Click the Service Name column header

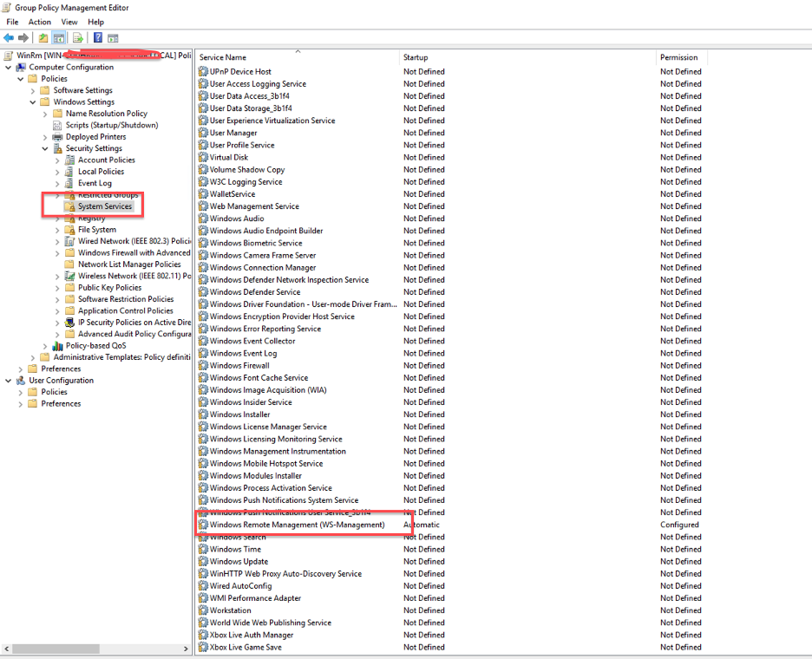226,56
